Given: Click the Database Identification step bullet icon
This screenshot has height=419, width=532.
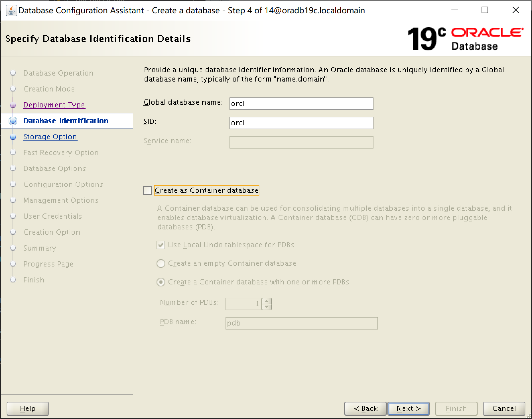Looking at the screenshot, I should click(13, 121).
